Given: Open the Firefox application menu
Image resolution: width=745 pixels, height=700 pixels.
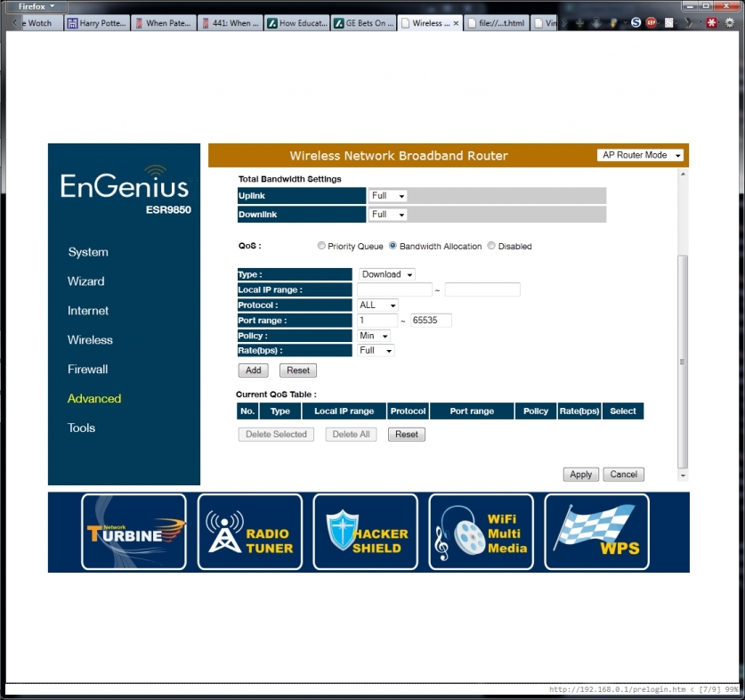Looking at the screenshot, I should [36, 6].
